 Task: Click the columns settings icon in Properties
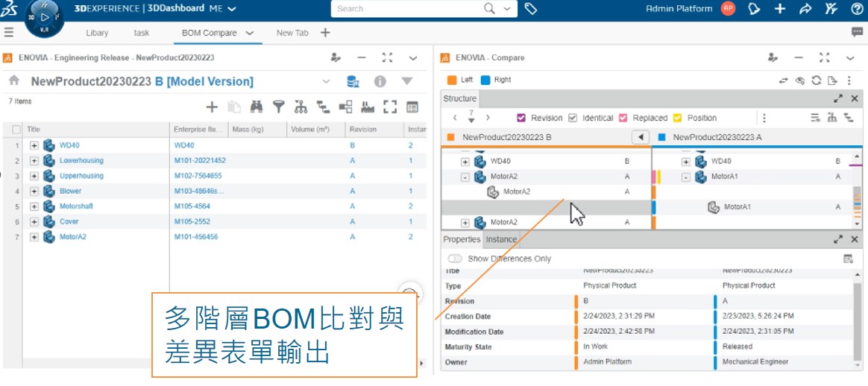pos(848,259)
